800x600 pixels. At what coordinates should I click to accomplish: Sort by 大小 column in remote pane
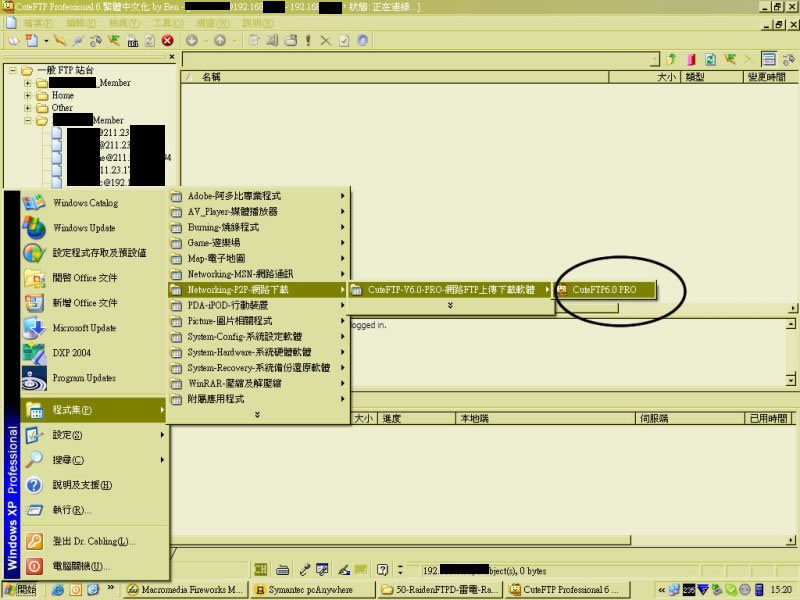644,77
